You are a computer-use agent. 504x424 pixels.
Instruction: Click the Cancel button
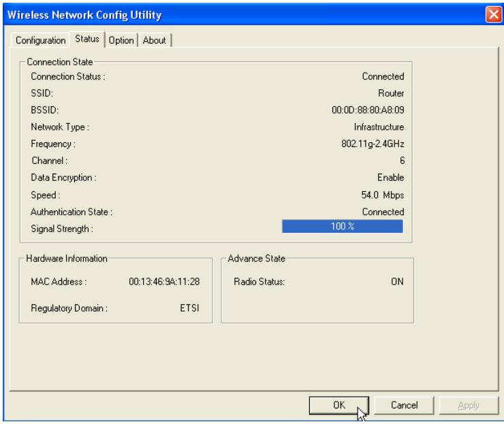[x=404, y=405]
